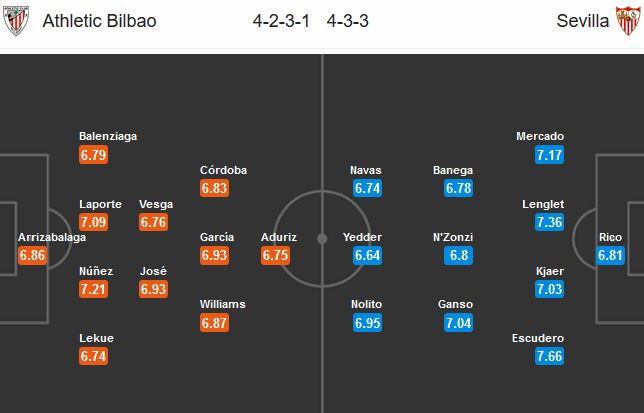
Task: Click on Balenziaga player name
Action: pos(108,136)
